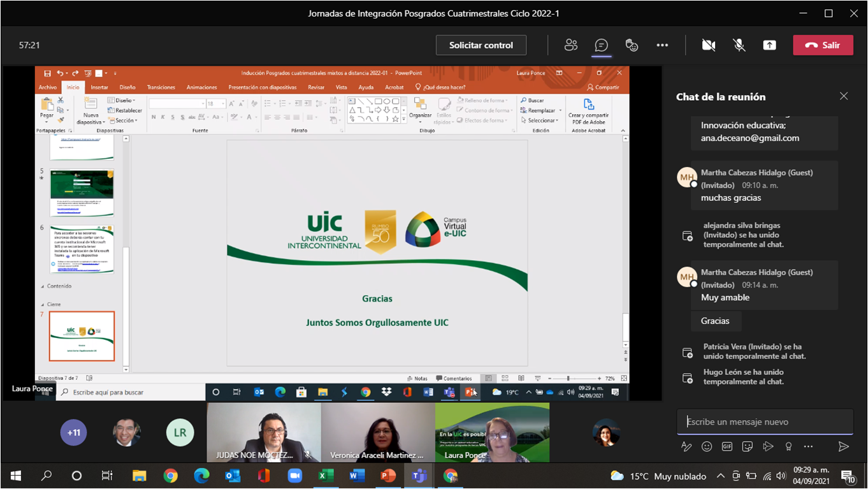
Task: Open Excel from the bottom Windows taskbar
Action: click(326, 476)
